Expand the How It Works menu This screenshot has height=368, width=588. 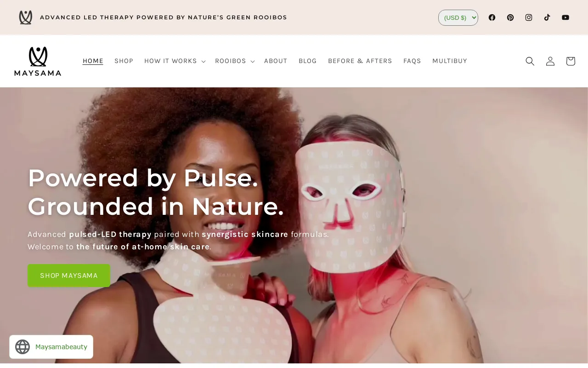[175, 61]
